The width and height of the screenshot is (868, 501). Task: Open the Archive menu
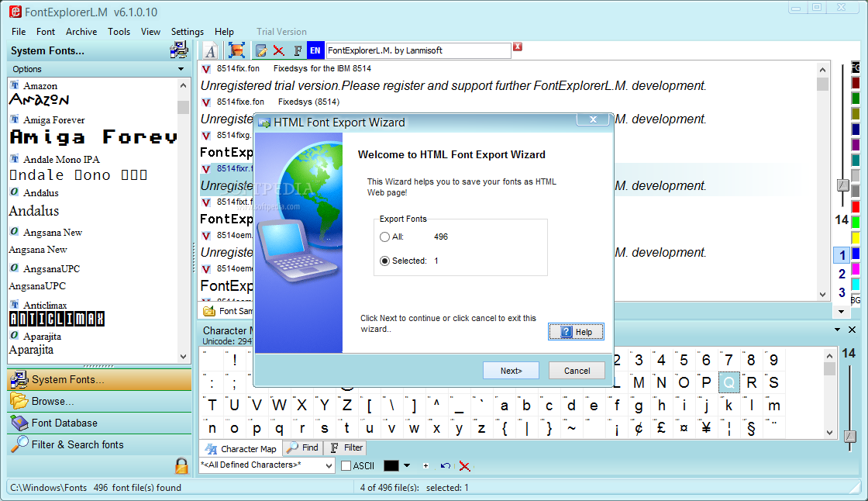[81, 32]
